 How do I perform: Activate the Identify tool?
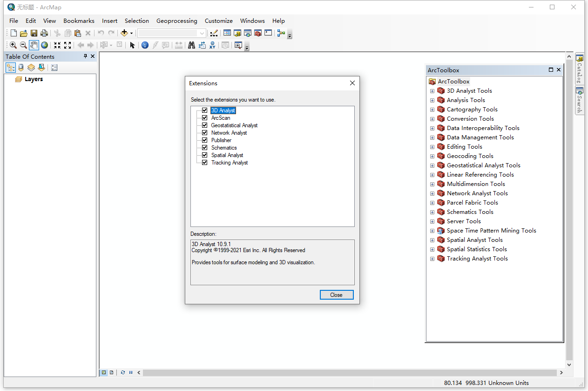[x=145, y=45]
